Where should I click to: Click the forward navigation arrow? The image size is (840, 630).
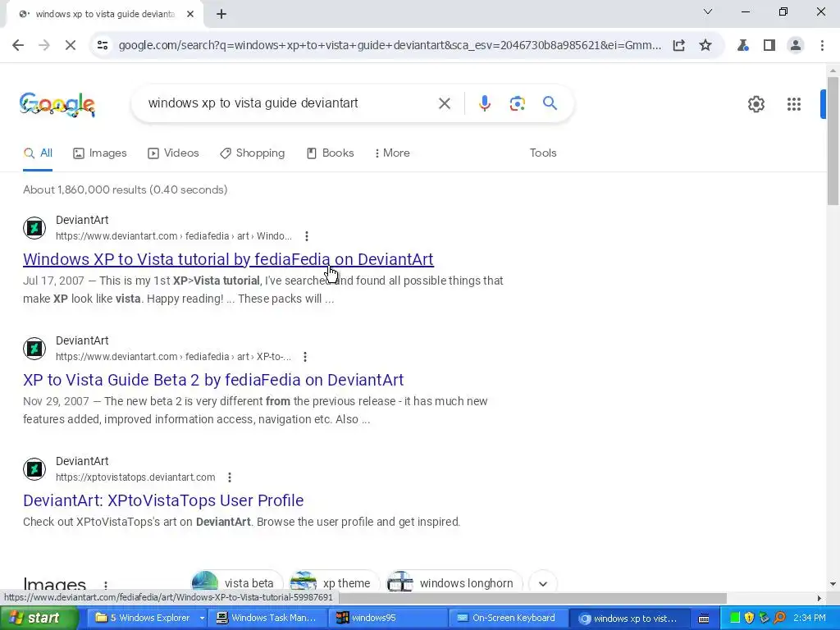pos(44,46)
